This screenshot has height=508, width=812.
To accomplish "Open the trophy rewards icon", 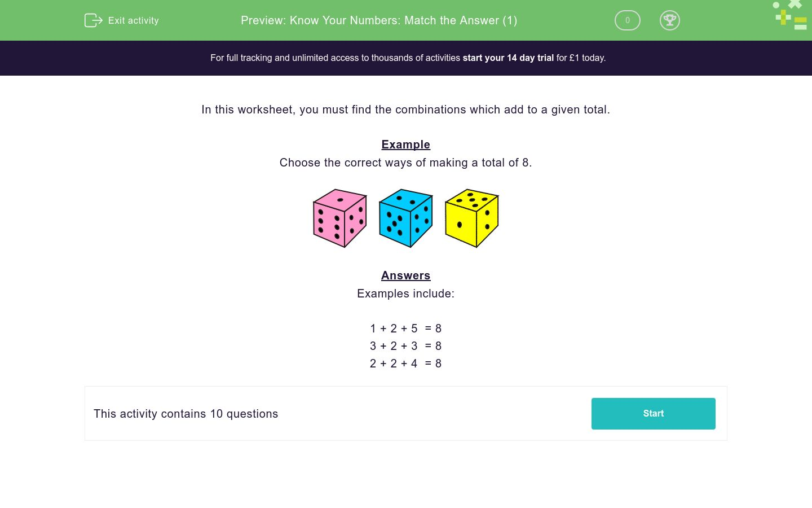I will coord(670,20).
